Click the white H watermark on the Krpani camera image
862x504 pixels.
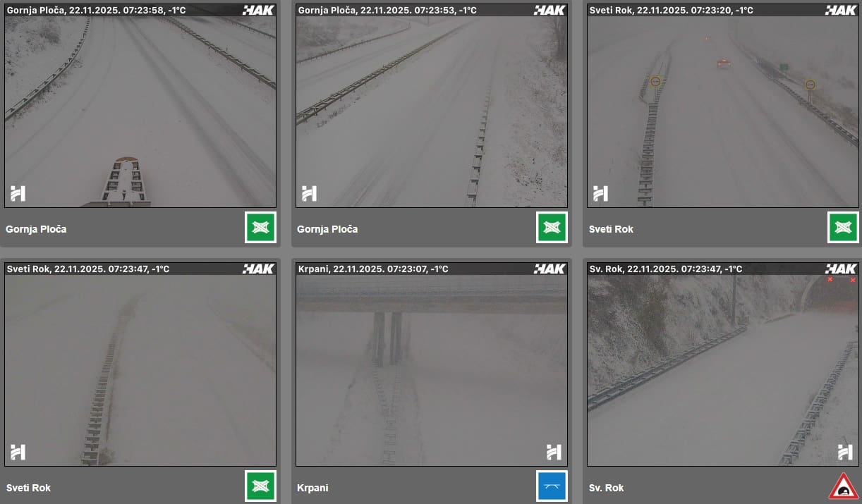pyautogui.click(x=554, y=452)
